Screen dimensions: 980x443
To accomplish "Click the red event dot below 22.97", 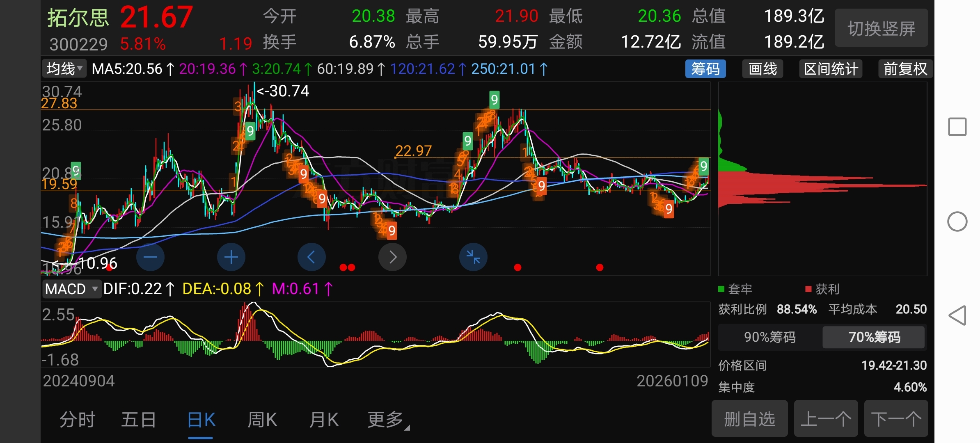I will pyautogui.click(x=517, y=267).
